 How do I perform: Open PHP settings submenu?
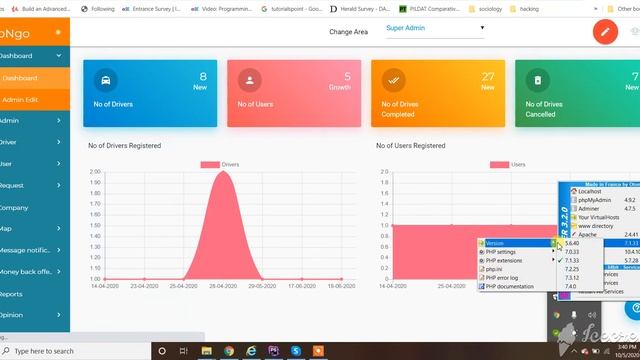coord(517,252)
